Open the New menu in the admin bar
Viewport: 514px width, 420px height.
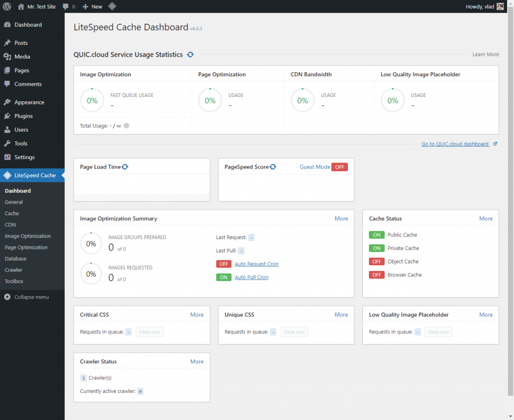pyautogui.click(x=92, y=7)
